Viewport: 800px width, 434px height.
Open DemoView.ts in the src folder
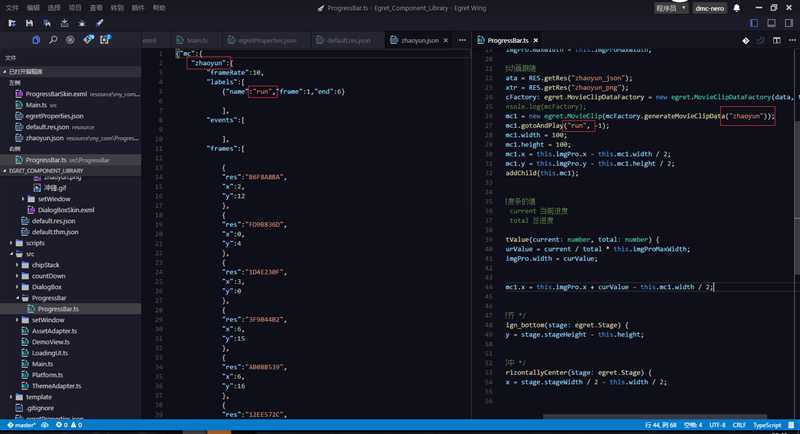(51, 342)
